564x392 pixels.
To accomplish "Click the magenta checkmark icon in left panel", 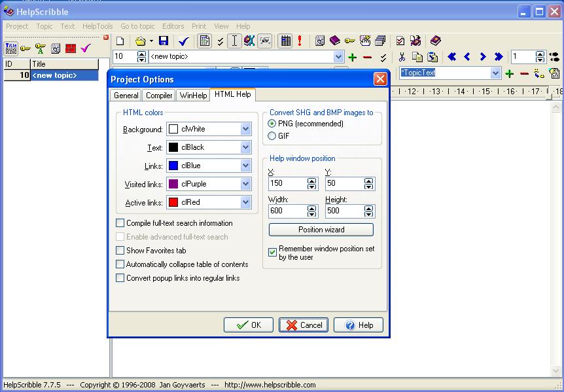I will click(x=86, y=48).
